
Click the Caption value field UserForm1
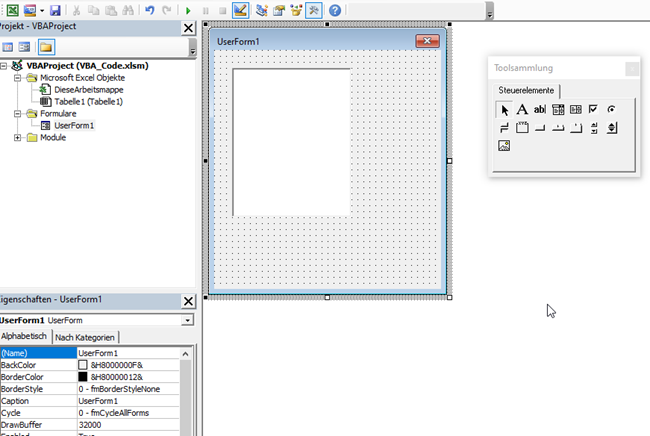point(129,401)
